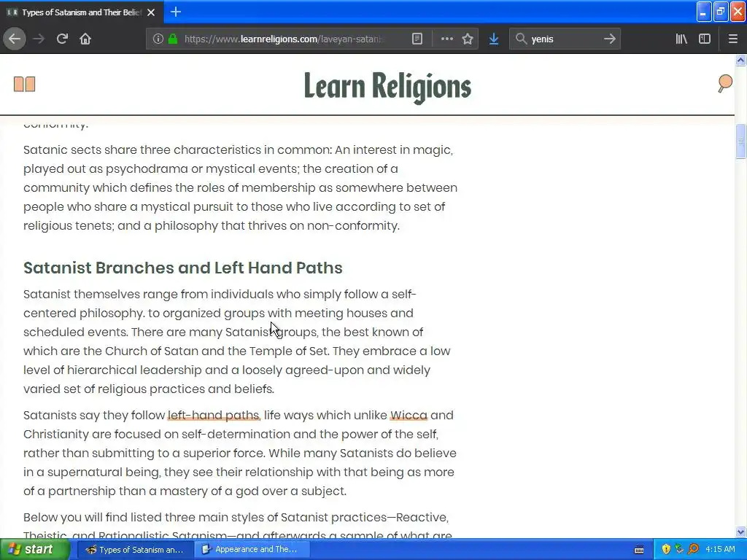Click the scrollbar down arrow
The height and width of the screenshot is (560, 747).
pyautogui.click(x=740, y=532)
